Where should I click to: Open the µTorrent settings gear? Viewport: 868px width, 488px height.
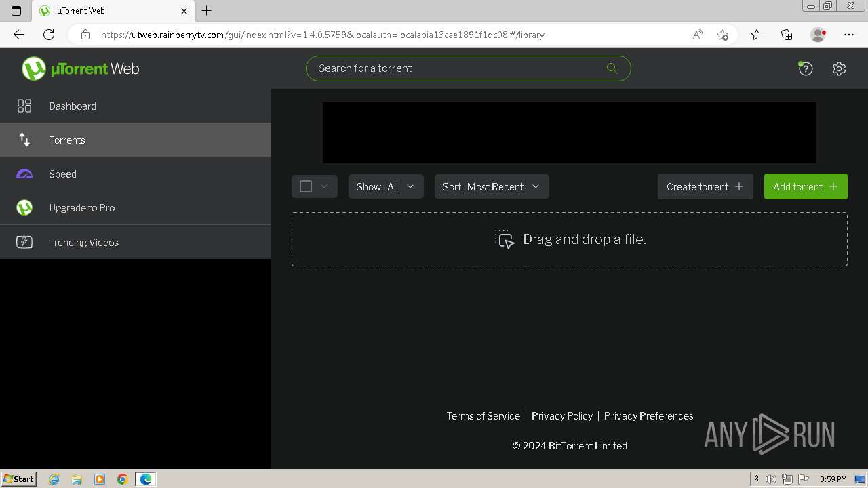[x=839, y=68]
